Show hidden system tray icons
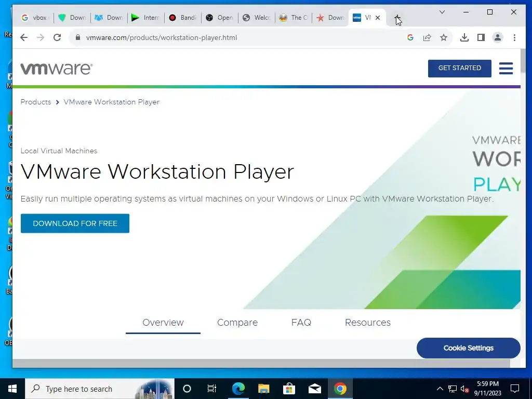 [x=440, y=389]
